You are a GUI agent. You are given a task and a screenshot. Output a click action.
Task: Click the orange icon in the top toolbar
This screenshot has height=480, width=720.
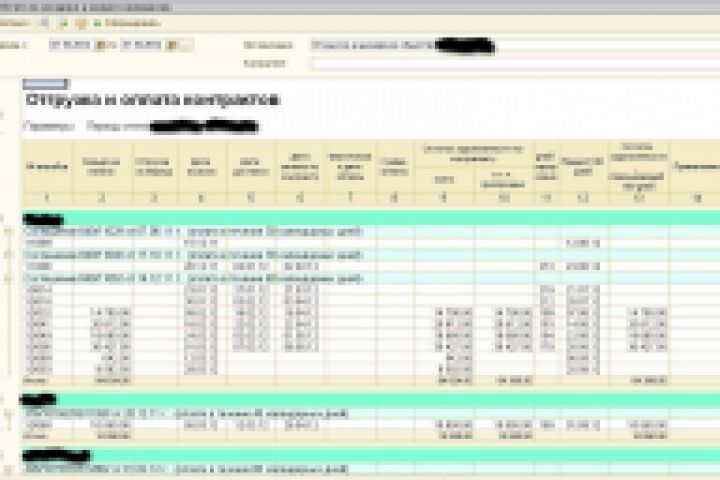(81, 23)
